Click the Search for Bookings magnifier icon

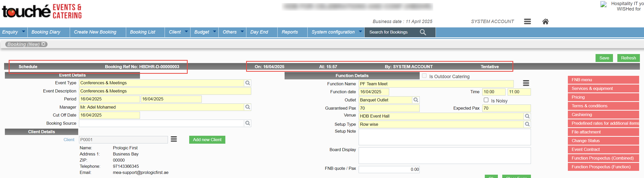tap(423, 32)
